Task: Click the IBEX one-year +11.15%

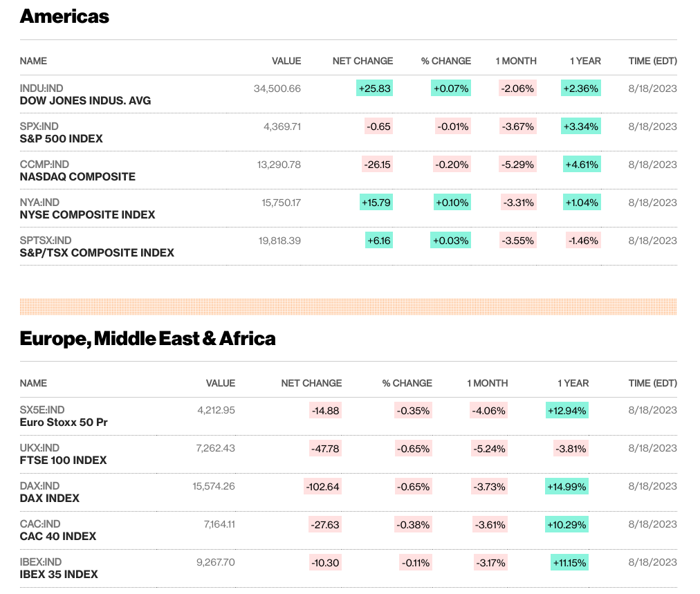Action: click(570, 562)
